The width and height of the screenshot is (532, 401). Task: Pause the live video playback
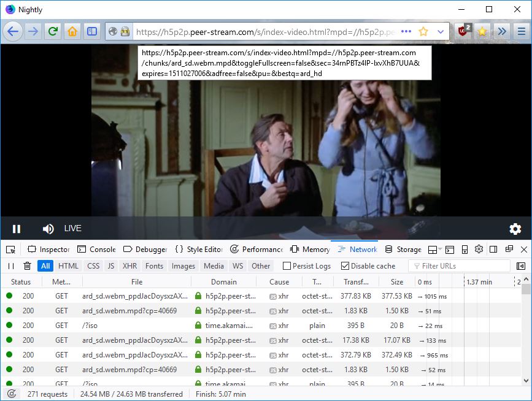pos(17,229)
